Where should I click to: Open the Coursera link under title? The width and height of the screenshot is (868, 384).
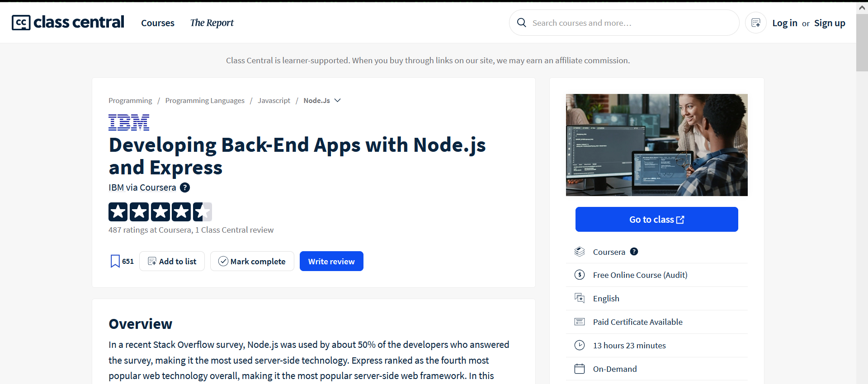(x=158, y=187)
